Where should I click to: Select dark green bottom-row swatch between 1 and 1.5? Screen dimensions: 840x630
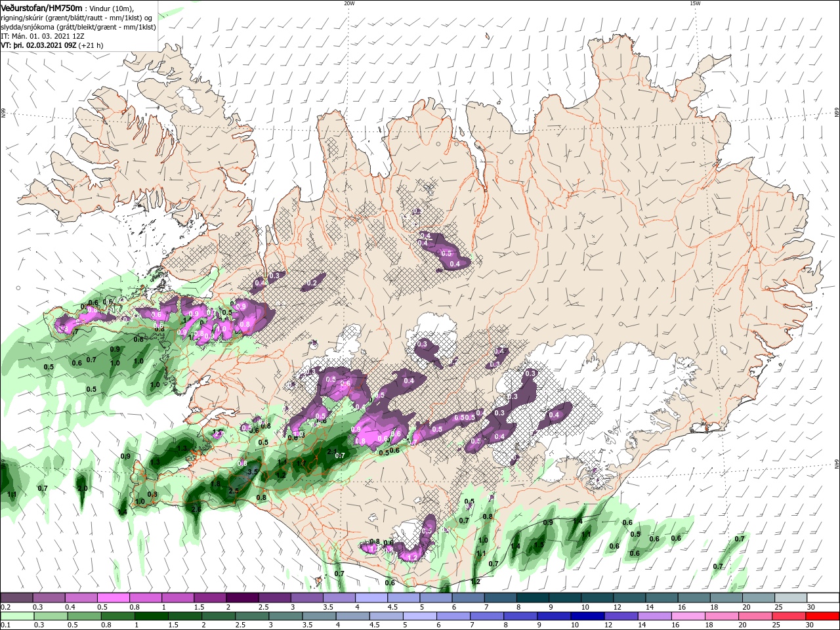(151, 616)
